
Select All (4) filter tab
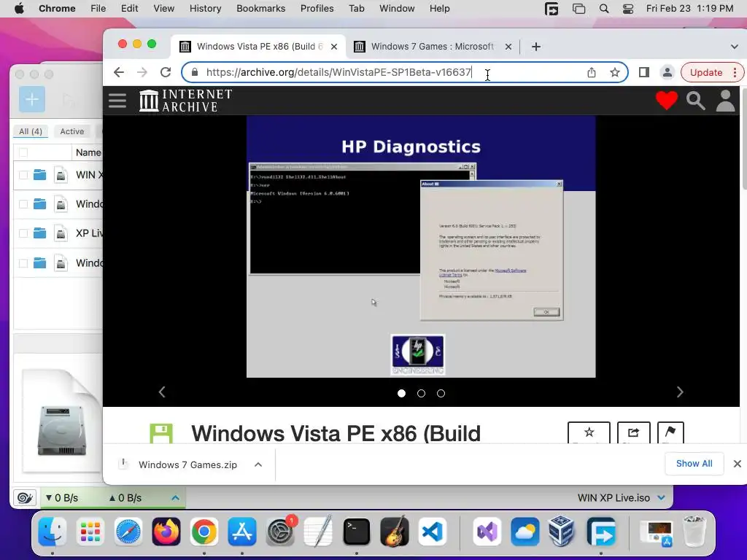(31, 131)
